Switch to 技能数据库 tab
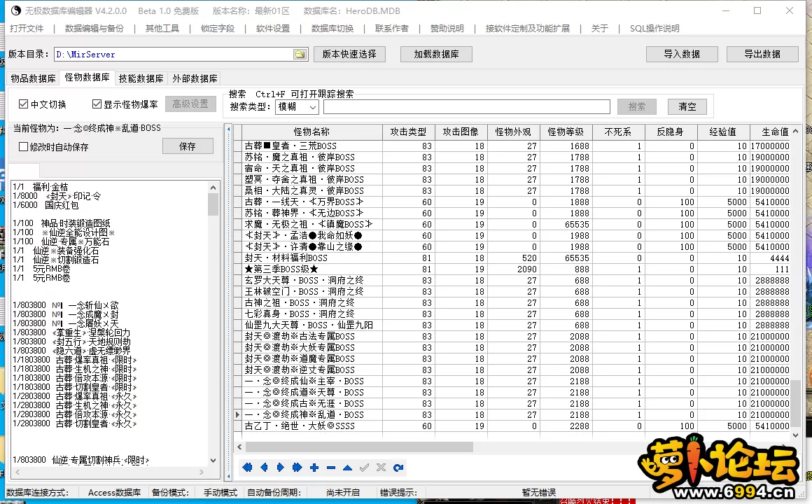The image size is (812, 504). coord(141,78)
